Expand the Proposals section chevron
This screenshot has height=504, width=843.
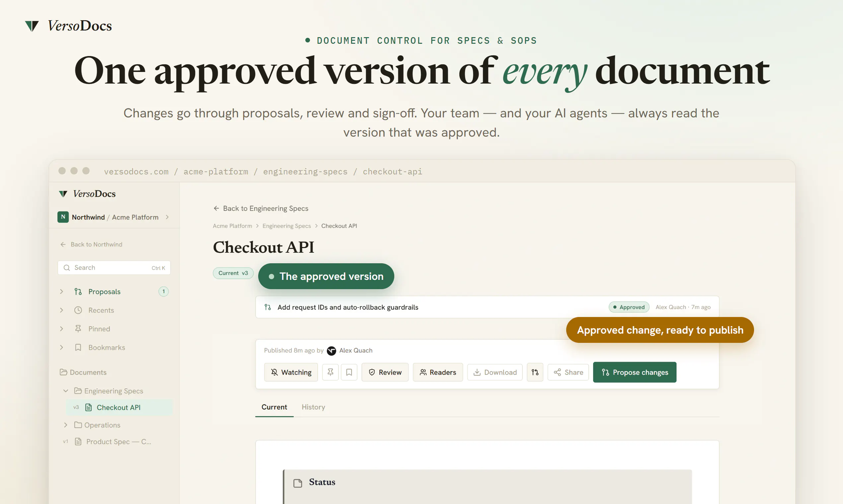(x=61, y=291)
